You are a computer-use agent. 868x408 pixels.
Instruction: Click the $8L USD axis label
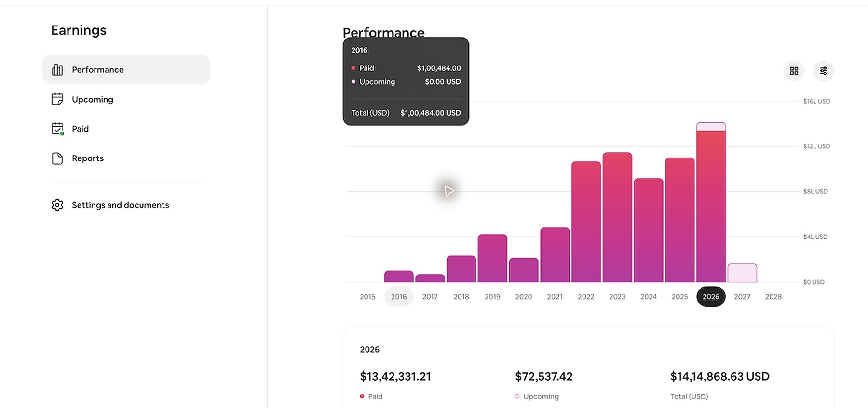(x=815, y=191)
